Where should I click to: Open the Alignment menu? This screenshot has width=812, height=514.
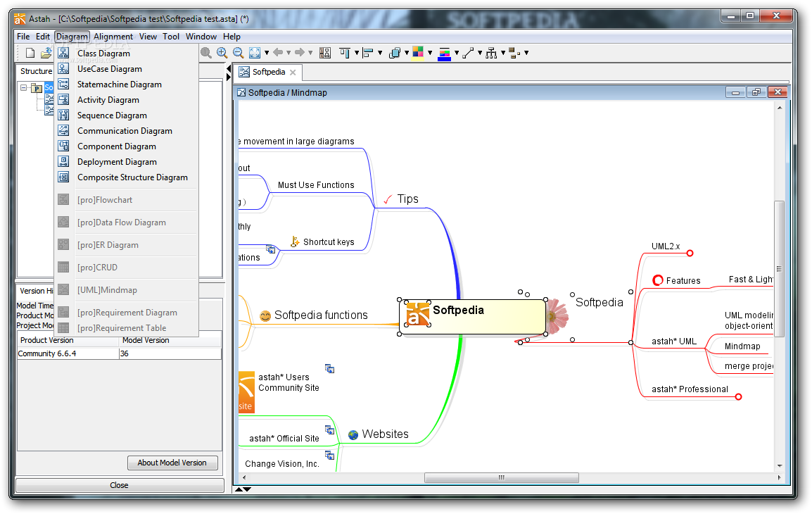[x=113, y=37]
